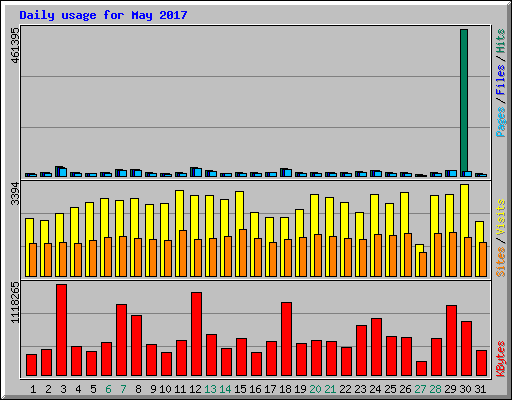Click the 3394 axis value label
The height and width of the screenshot is (400, 512).
pos(16,194)
